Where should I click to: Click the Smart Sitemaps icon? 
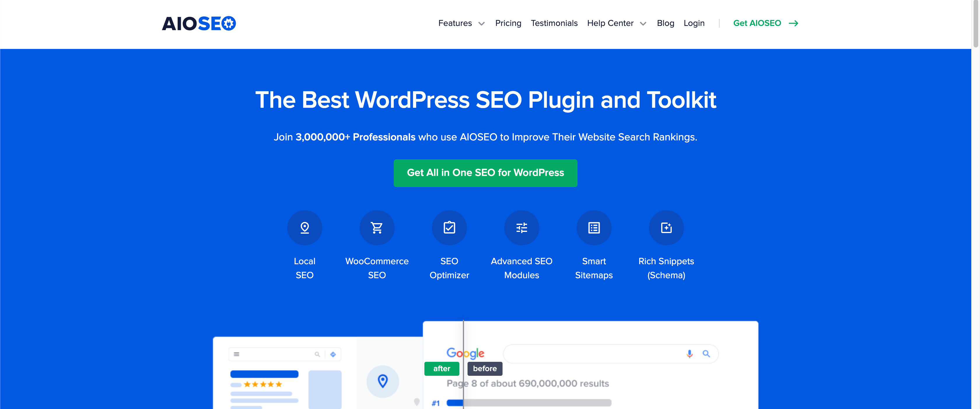click(594, 227)
